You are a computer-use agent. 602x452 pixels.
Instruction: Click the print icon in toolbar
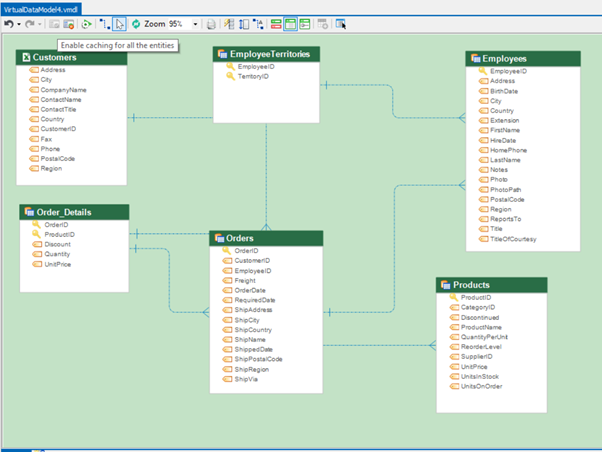click(x=211, y=24)
